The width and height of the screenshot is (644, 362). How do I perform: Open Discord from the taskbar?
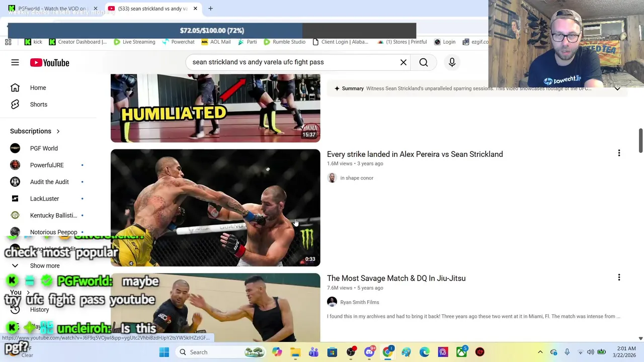click(369, 352)
